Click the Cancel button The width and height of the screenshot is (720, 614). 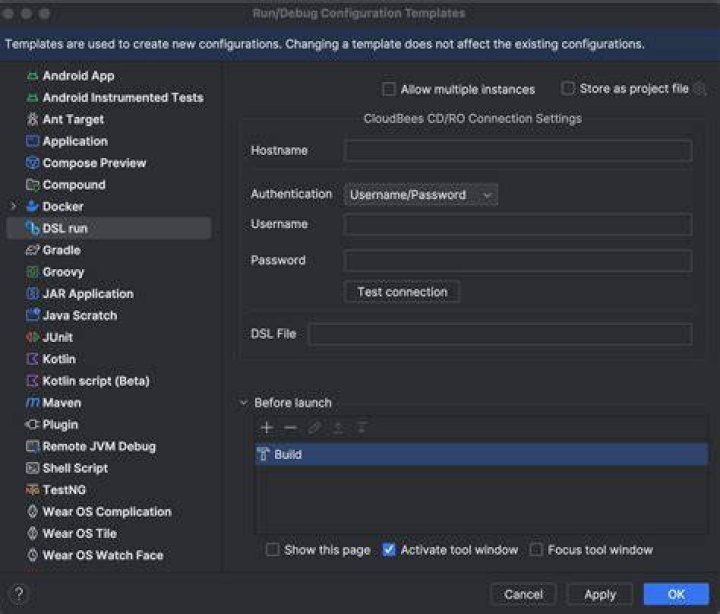523,594
